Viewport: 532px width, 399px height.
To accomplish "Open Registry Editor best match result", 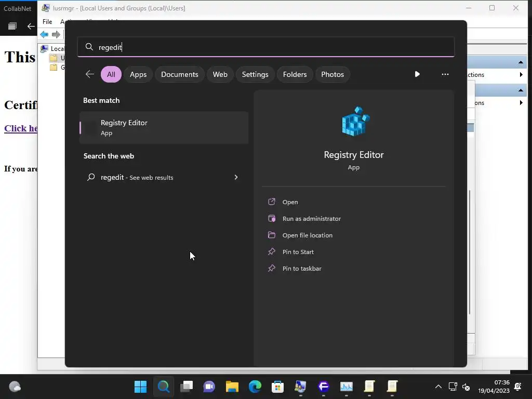I will (x=164, y=128).
